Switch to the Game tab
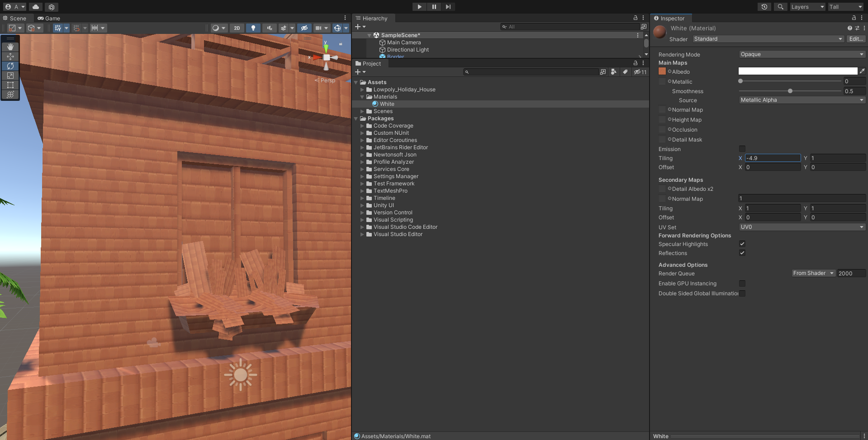The height and width of the screenshot is (440, 868). tap(49, 19)
